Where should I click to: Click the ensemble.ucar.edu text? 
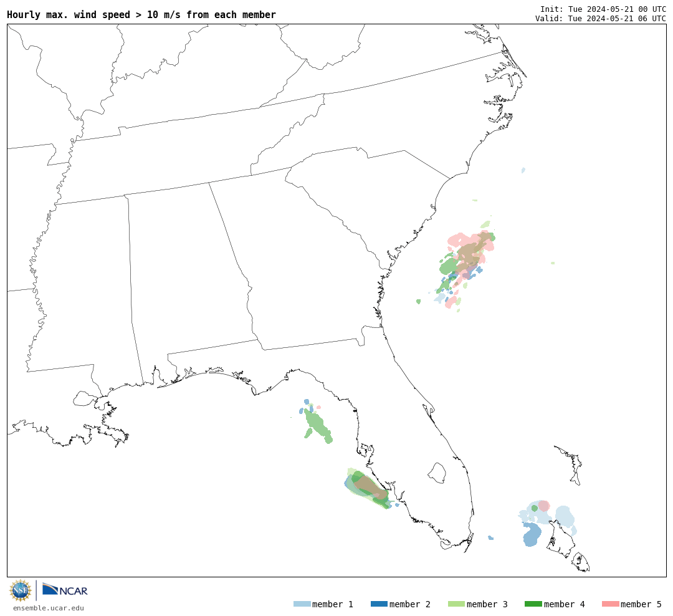[49, 608]
